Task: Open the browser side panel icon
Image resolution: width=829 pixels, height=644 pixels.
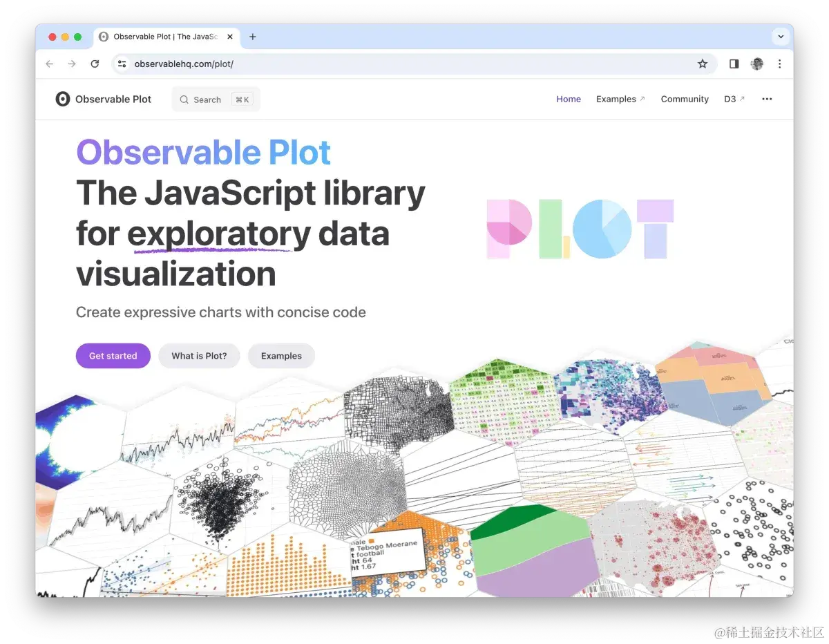Action: click(734, 64)
